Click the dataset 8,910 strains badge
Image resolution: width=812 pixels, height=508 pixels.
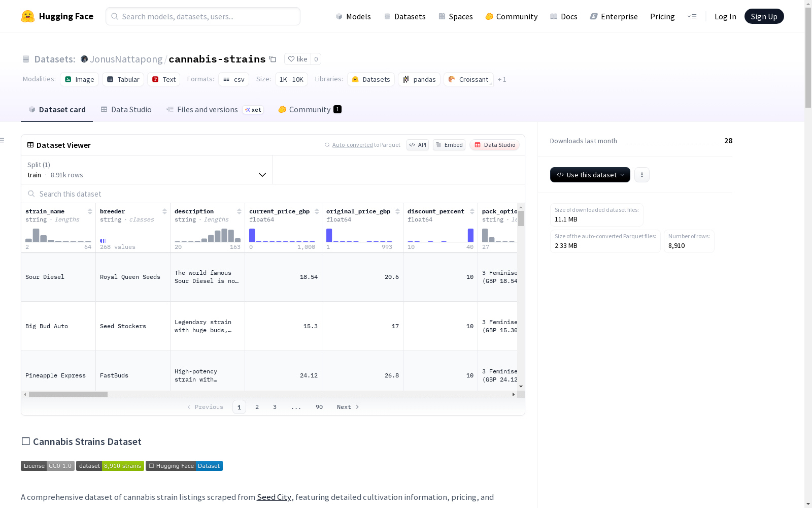click(110, 466)
